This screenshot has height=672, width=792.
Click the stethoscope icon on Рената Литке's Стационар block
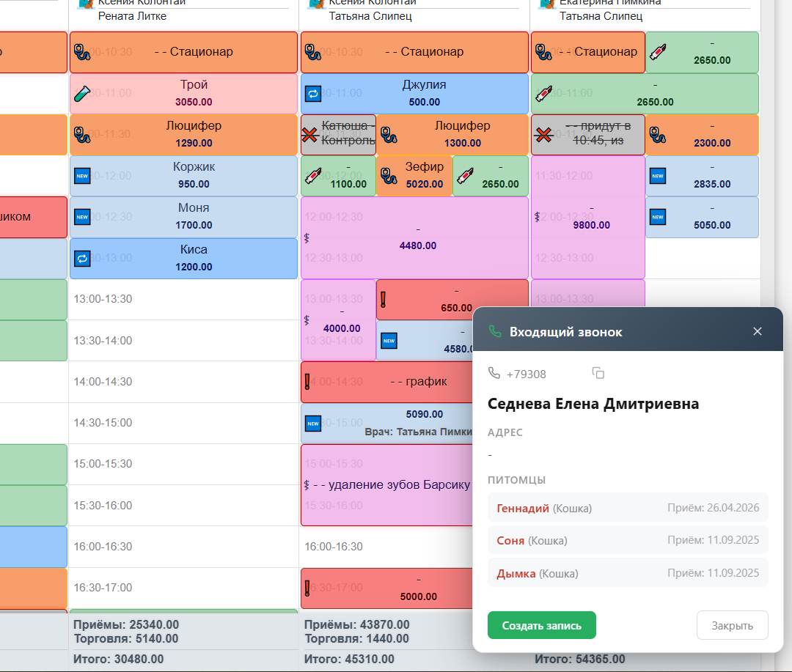(82, 52)
